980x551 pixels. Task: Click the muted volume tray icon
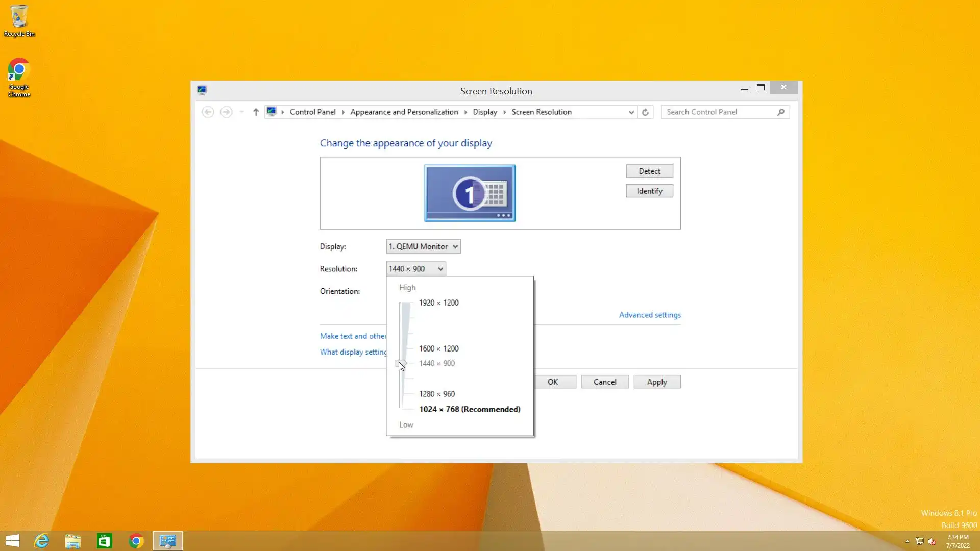tap(932, 541)
